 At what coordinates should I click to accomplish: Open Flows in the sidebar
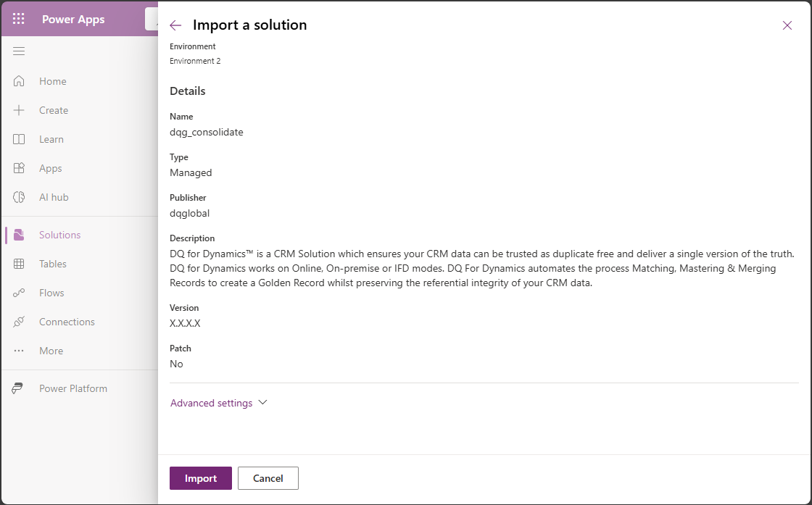pos(51,293)
